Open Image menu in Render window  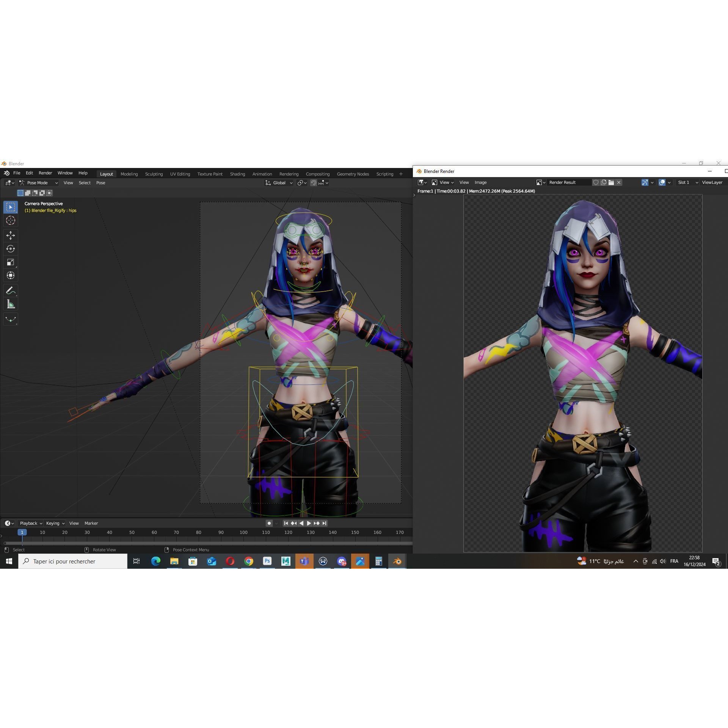pyautogui.click(x=480, y=182)
